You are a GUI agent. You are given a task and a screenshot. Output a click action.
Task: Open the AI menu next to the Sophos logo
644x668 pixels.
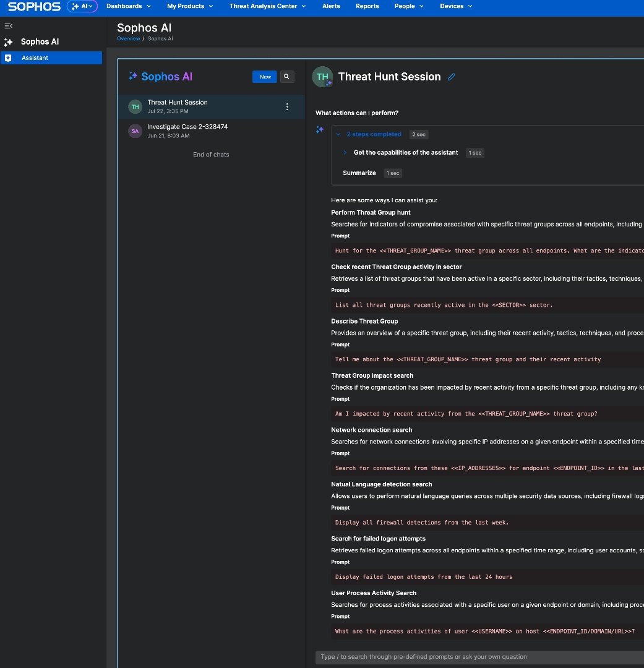(82, 6)
